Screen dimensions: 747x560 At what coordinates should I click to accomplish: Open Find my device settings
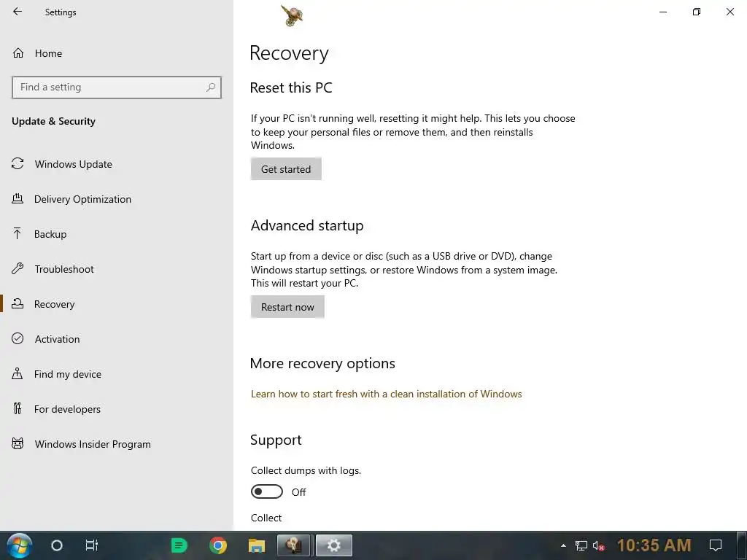point(117,374)
